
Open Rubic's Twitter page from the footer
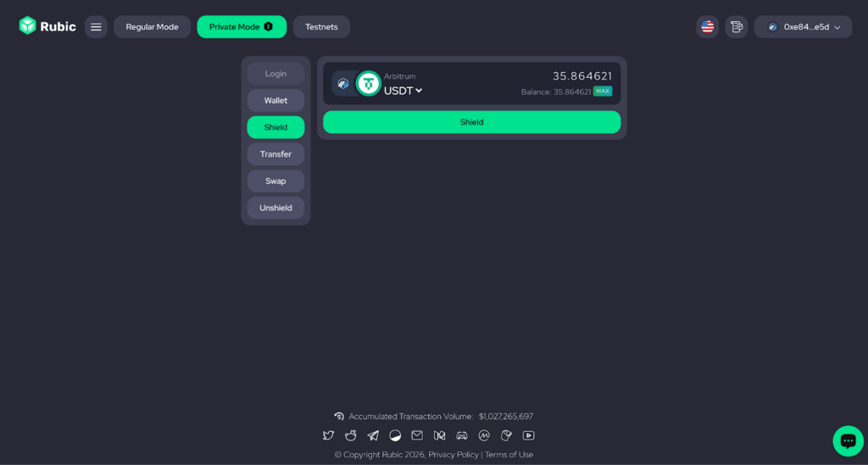(x=329, y=435)
